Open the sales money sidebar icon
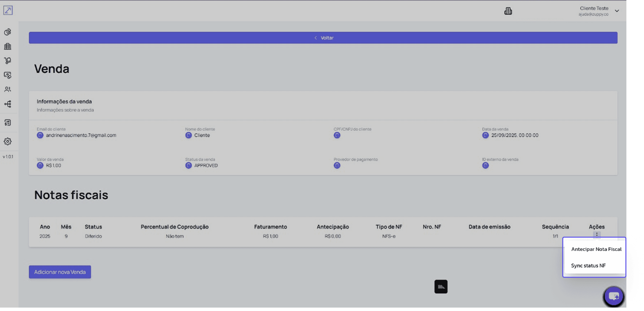This screenshot has width=644, height=311. coord(8,75)
